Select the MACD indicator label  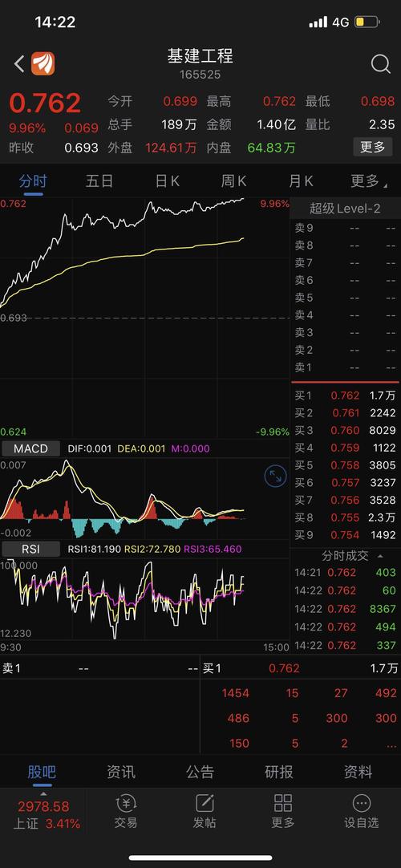[x=31, y=448]
